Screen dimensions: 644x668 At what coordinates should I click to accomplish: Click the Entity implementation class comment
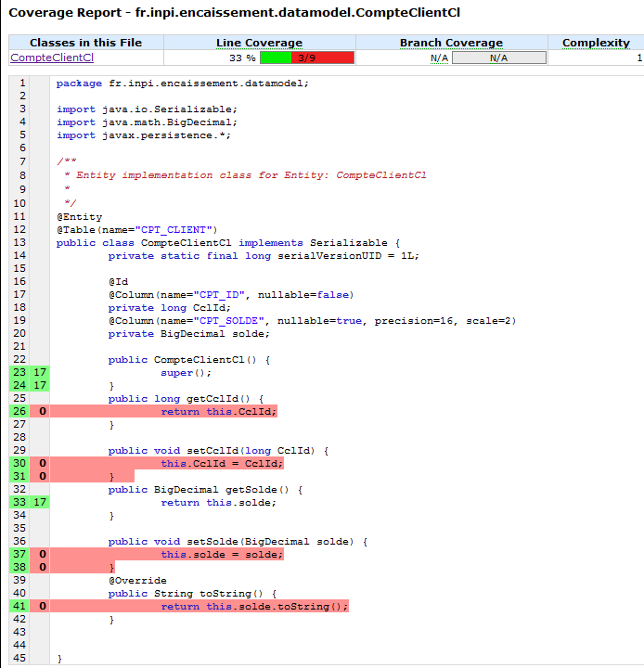245,175
